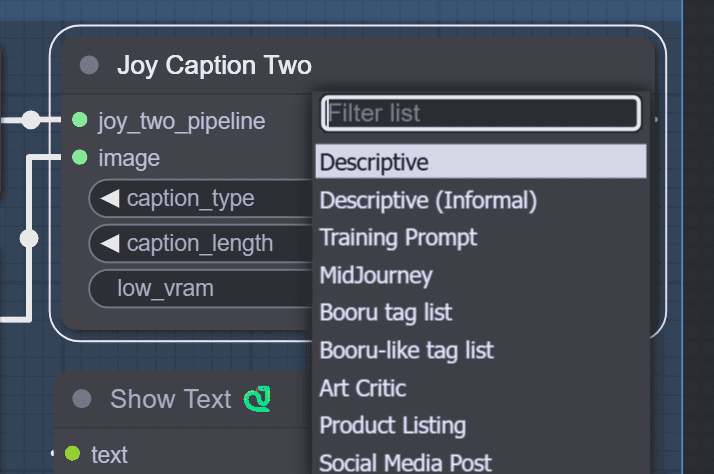This screenshot has width=714, height=474.
Task: Click joy_two_pipeline input socket
Action: click(x=80, y=120)
